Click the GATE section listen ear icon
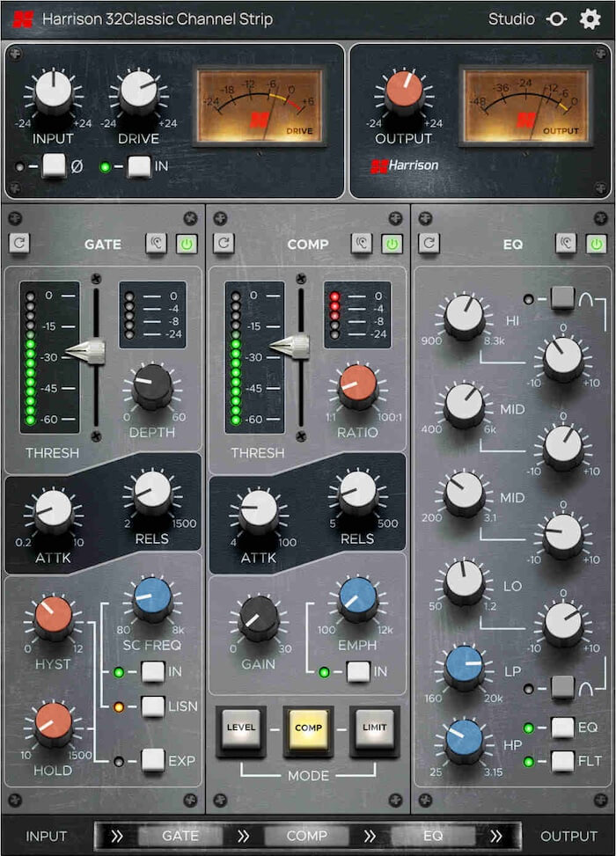The width and height of the screenshot is (616, 856). point(157,243)
